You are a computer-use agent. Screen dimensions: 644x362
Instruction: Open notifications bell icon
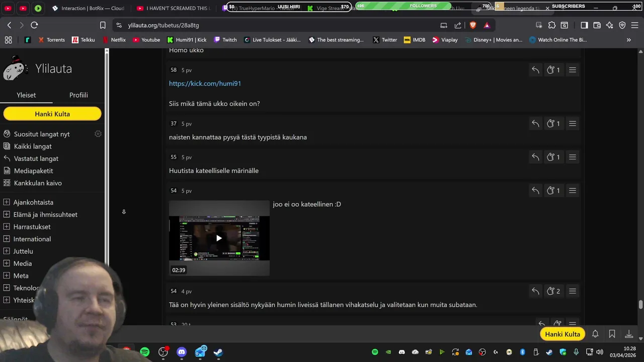595,334
